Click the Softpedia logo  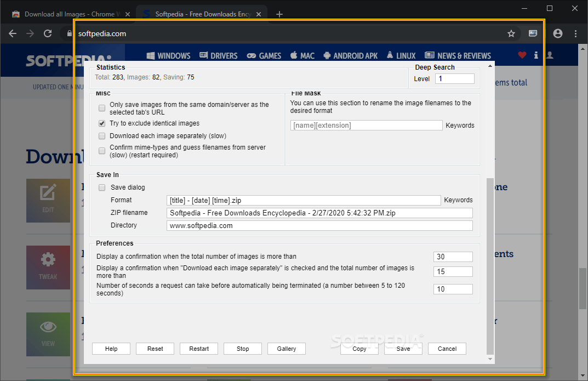coord(68,60)
